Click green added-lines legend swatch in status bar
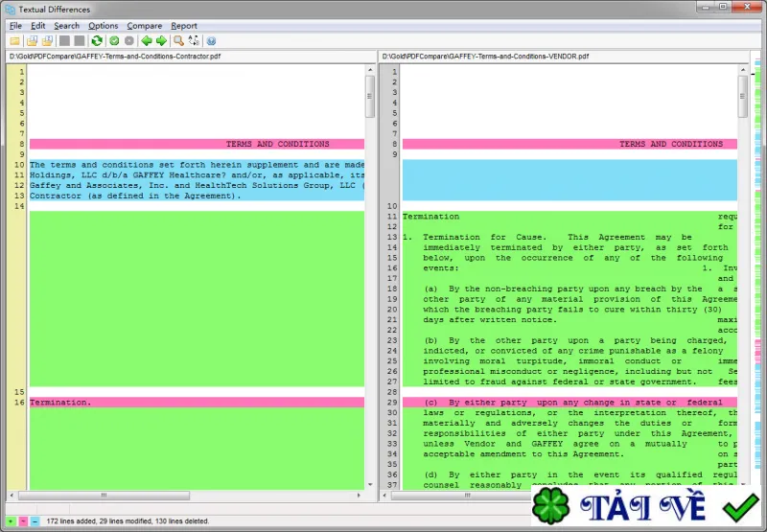This screenshot has width=767, height=532. tap(11, 521)
